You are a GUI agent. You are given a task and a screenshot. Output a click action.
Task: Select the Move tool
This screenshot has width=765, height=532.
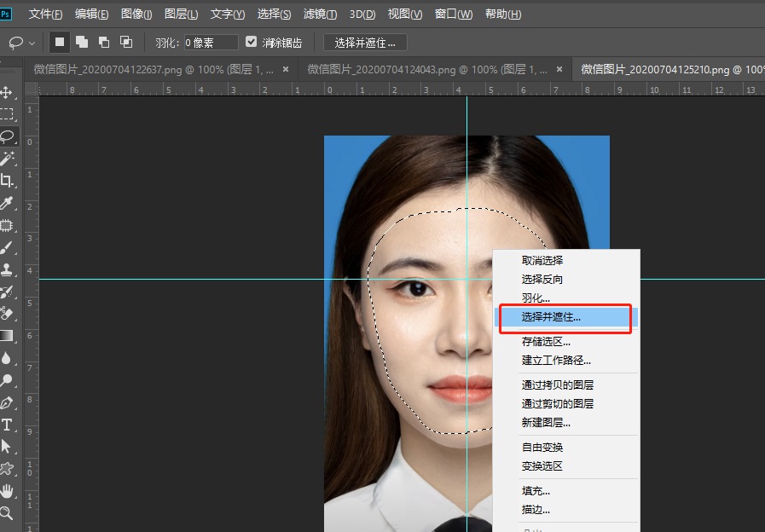click(8, 92)
